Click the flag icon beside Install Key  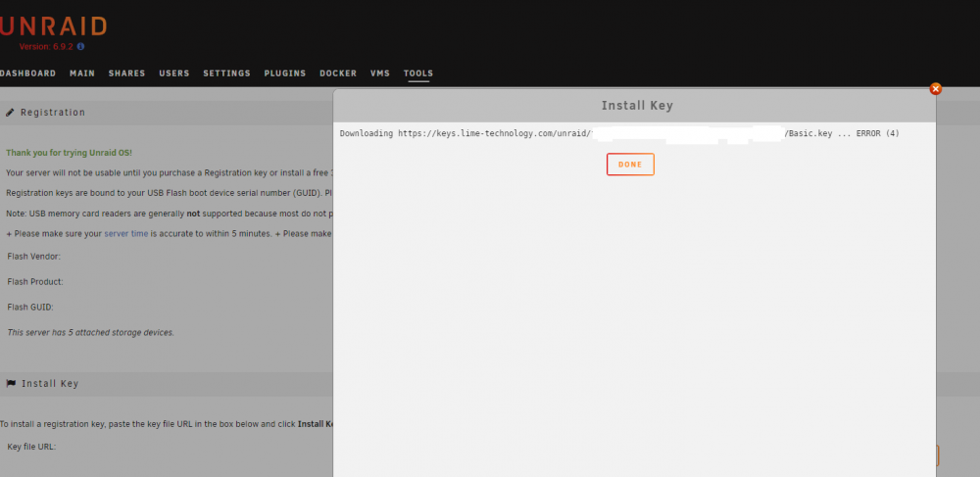pos(11,383)
